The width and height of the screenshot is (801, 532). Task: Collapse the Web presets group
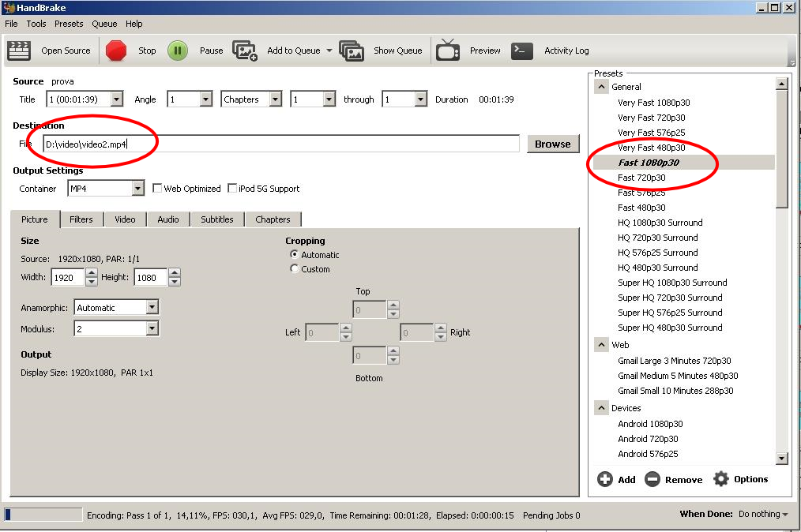click(602, 345)
